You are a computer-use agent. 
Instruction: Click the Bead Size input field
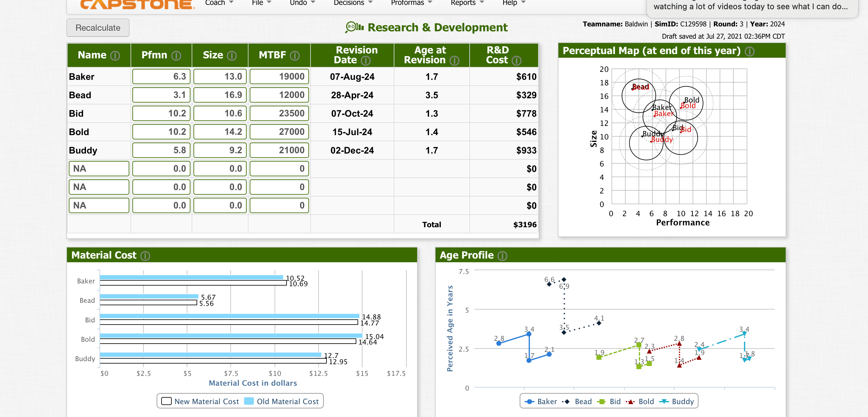[220, 95]
